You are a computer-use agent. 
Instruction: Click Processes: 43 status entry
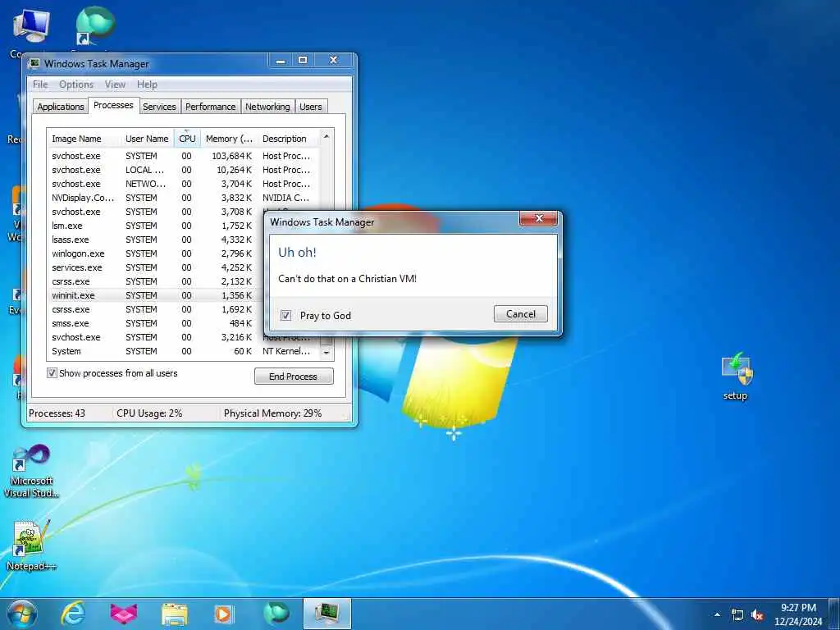click(57, 413)
